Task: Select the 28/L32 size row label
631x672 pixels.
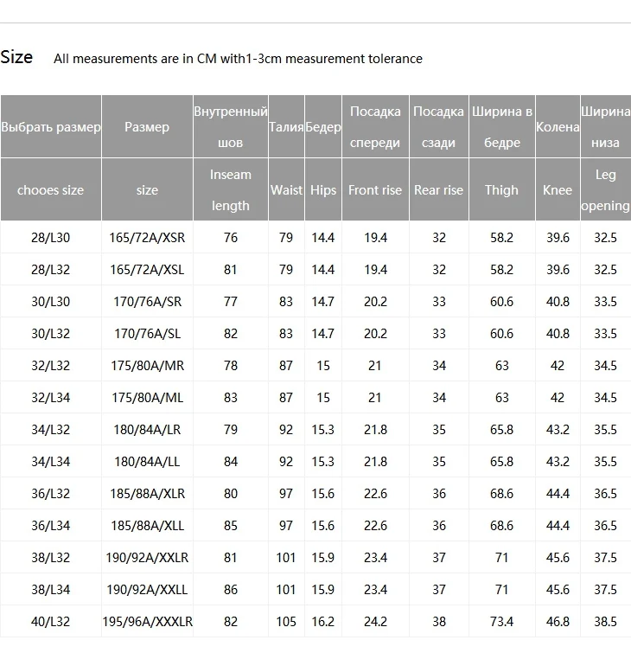Action: [x=50, y=270]
